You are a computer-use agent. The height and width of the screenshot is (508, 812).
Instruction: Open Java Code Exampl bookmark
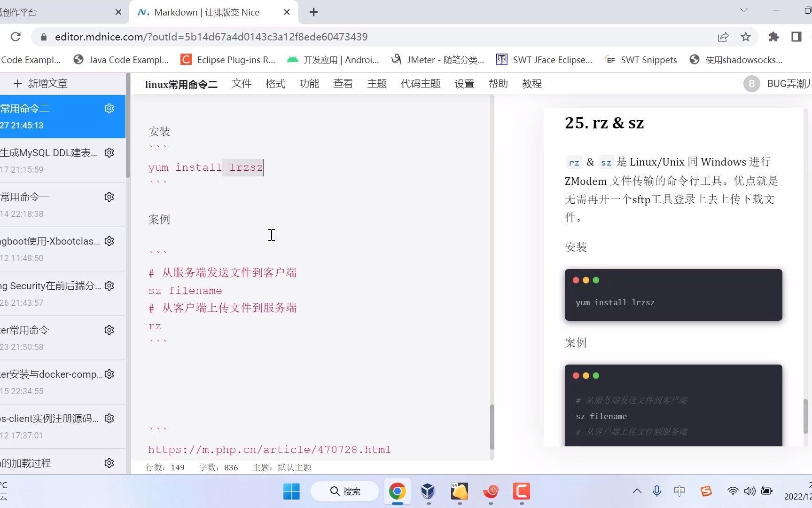click(x=121, y=60)
